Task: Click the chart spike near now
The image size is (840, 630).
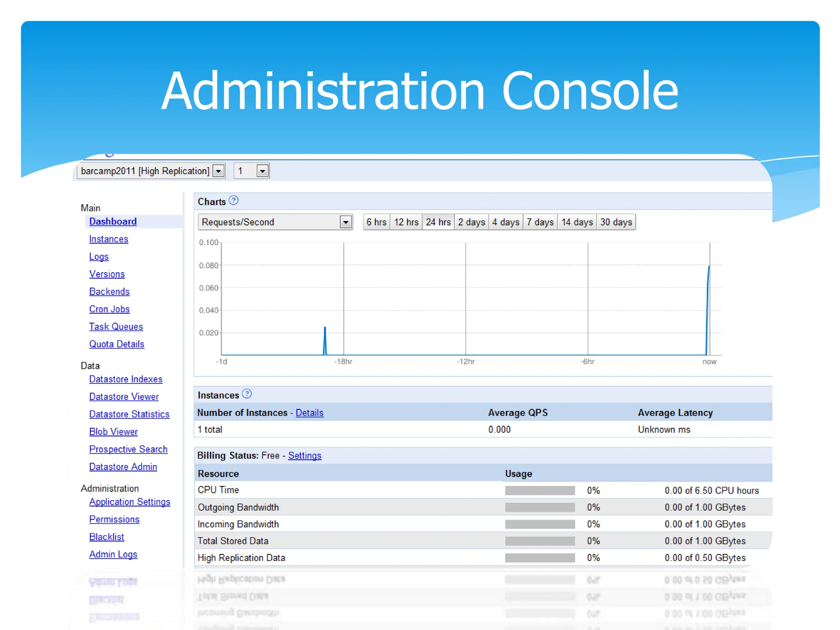Action: [708, 310]
